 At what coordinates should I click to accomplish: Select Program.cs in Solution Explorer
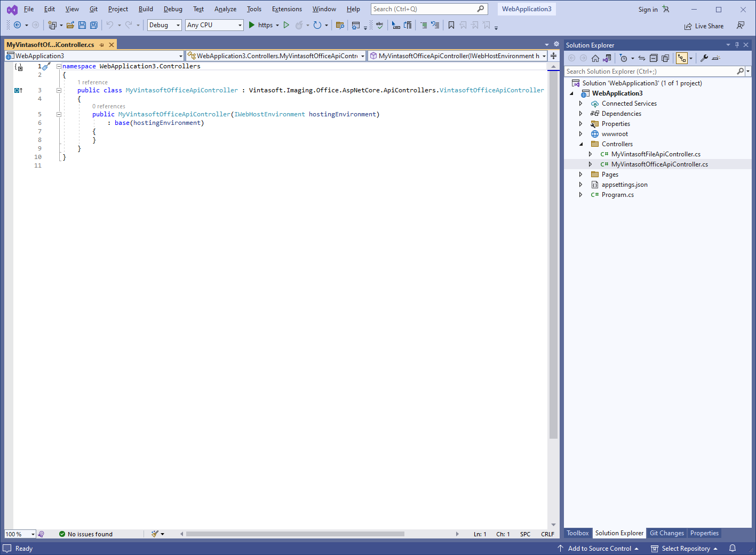(617, 195)
